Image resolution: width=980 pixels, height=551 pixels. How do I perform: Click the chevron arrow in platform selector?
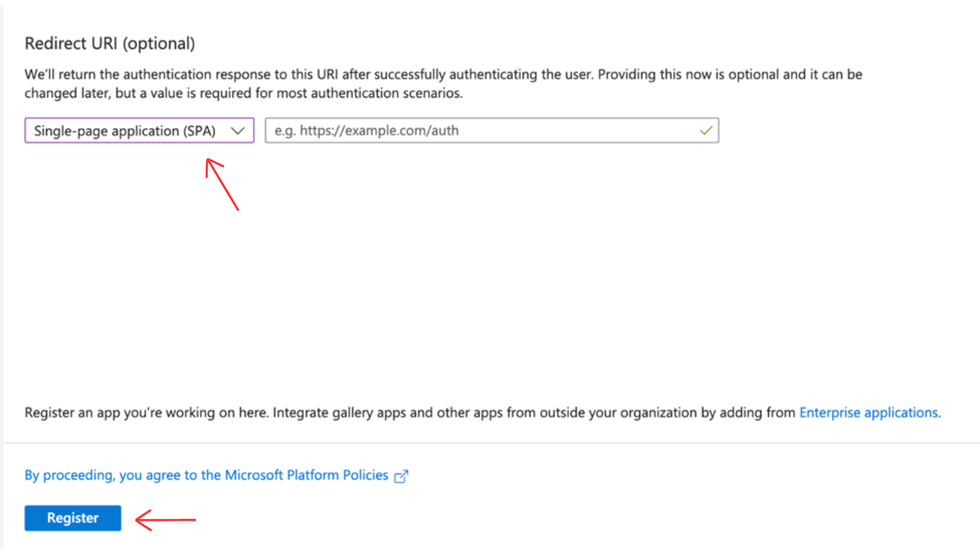tap(237, 131)
